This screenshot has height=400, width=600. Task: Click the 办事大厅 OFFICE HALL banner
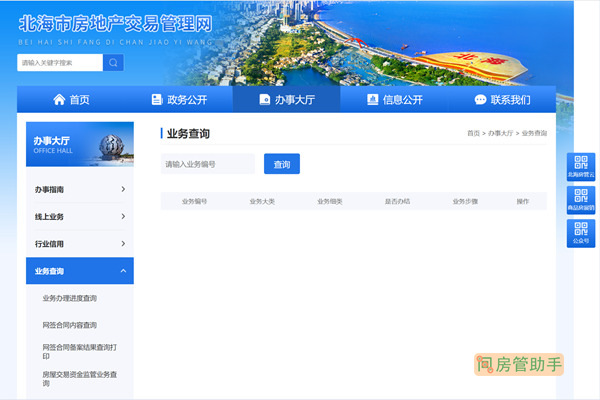click(80, 144)
